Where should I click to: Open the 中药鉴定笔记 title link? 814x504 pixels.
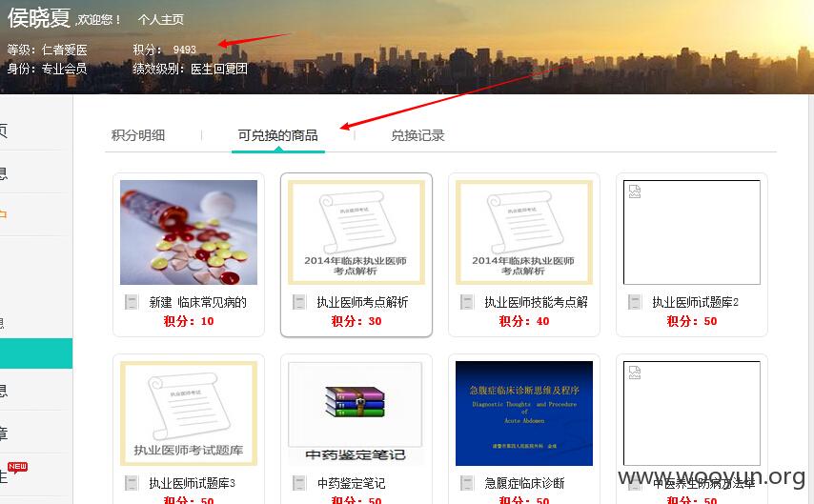[x=351, y=483]
